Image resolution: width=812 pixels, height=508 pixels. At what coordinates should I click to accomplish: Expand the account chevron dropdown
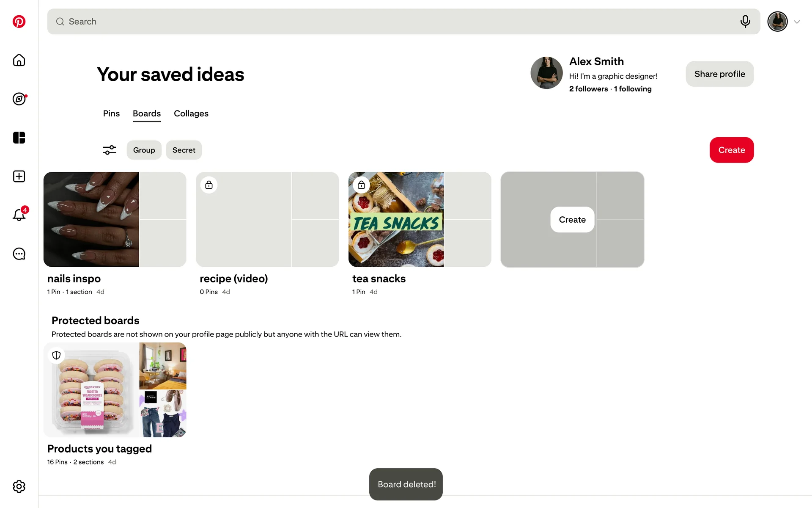(797, 22)
